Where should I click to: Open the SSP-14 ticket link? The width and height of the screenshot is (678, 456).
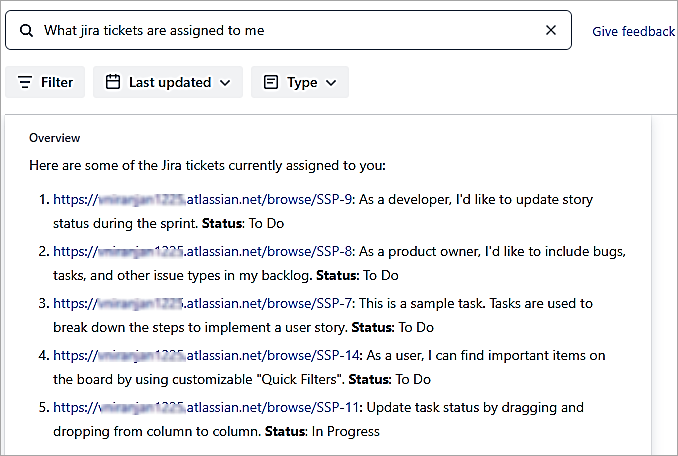point(206,355)
